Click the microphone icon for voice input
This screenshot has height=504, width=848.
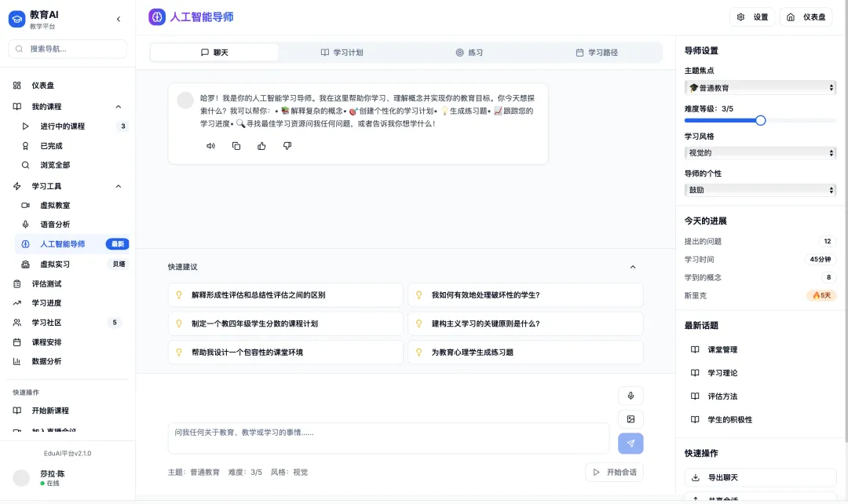[631, 395]
